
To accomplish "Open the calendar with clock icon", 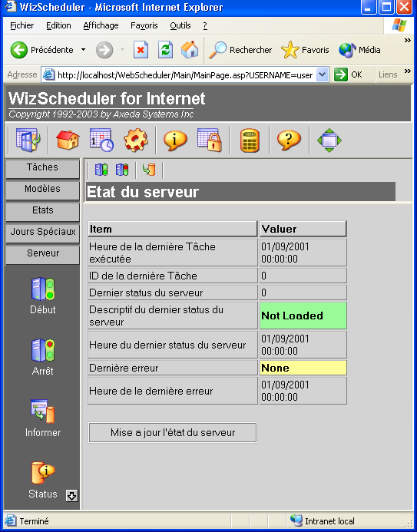I will (101, 140).
